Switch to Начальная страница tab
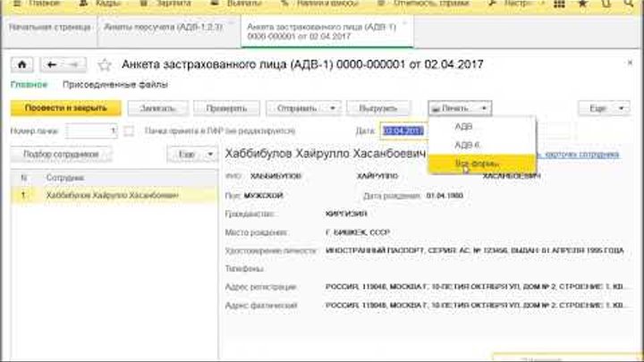The width and height of the screenshot is (644, 362). point(50,28)
